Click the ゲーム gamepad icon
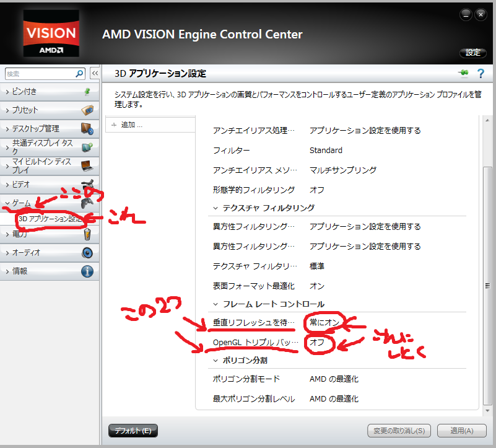Screen dimensions: 496x448 tap(87, 203)
